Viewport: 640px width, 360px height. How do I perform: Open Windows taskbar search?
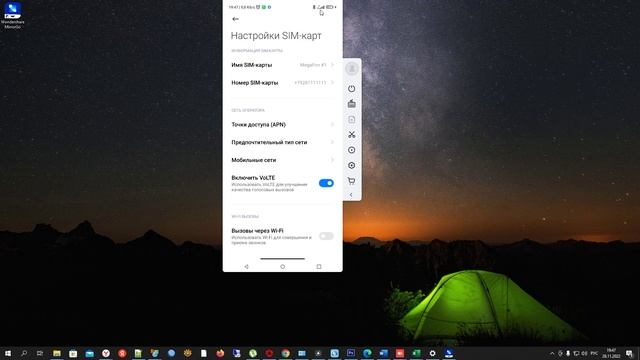pos(24,353)
